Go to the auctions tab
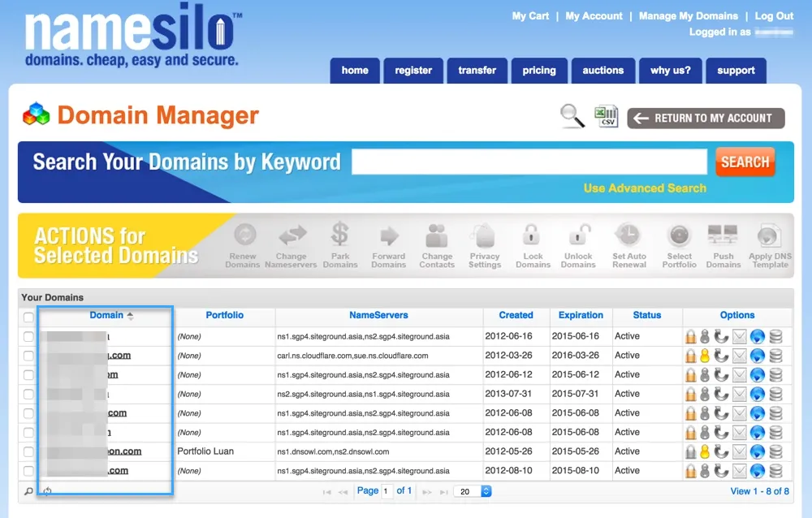812x518 pixels. (603, 71)
